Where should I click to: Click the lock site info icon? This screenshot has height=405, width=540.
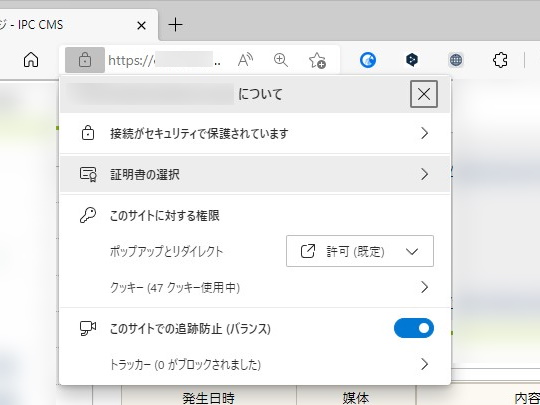(x=85, y=60)
